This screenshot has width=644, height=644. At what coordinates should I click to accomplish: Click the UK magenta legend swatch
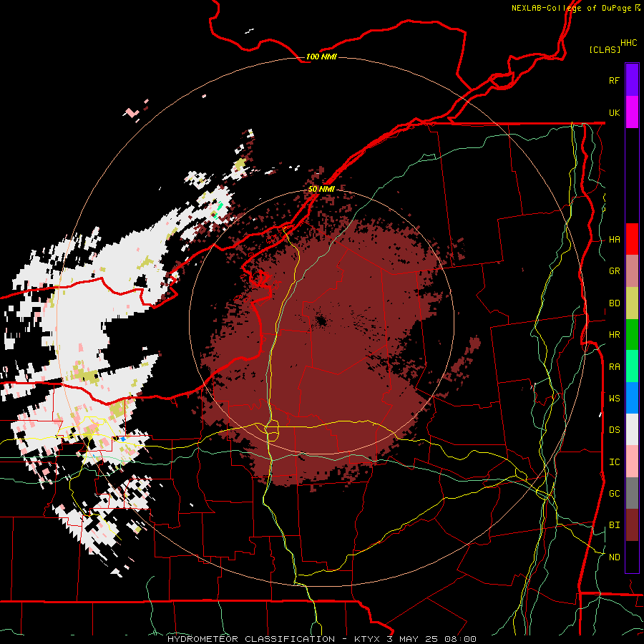[x=632, y=112]
